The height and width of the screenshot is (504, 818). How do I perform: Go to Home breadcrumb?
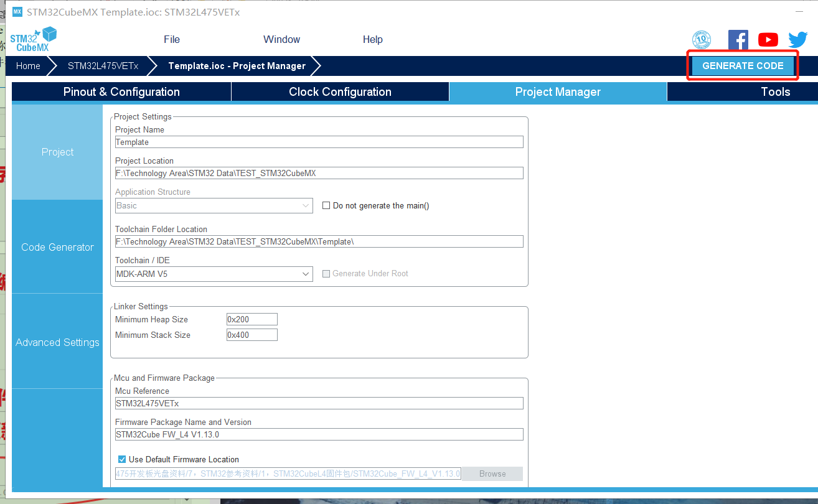click(28, 65)
